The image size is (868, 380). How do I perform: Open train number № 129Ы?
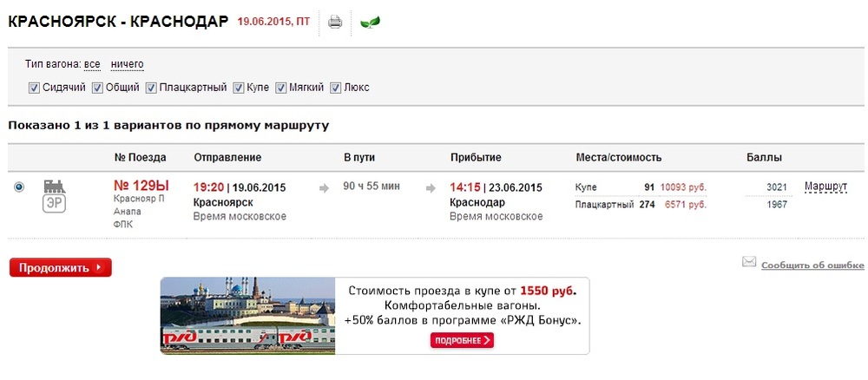coord(141,186)
